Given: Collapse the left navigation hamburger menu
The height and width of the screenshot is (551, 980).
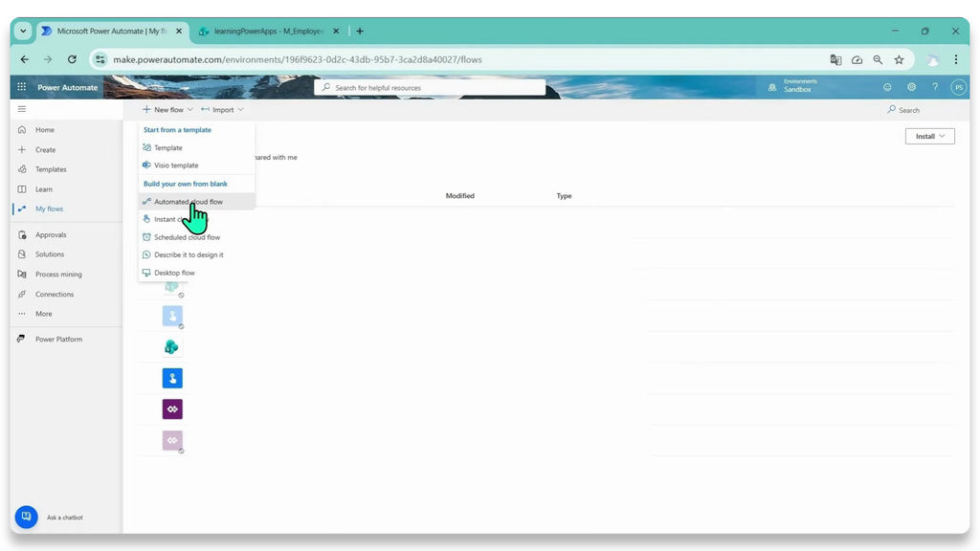Looking at the screenshot, I should tap(22, 109).
